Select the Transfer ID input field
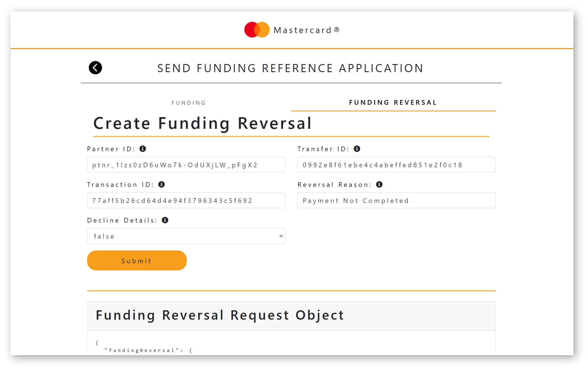 click(396, 165)
